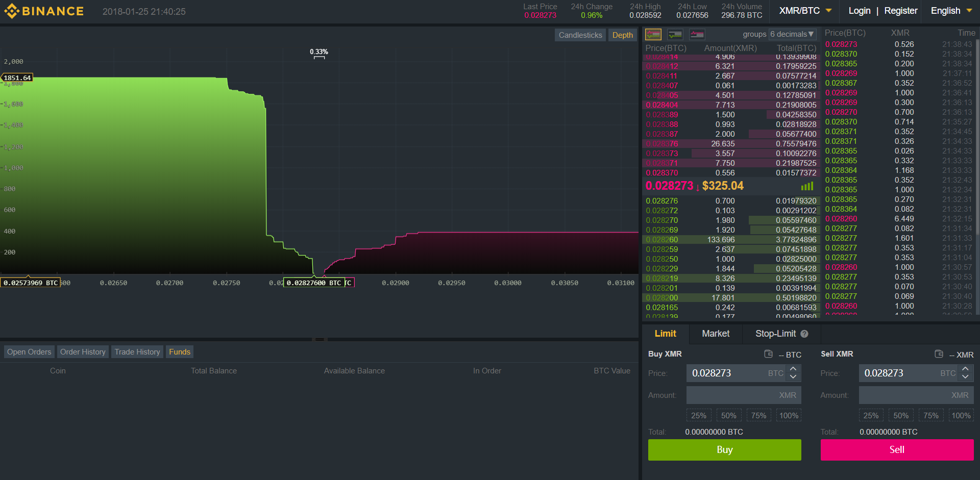
Task: Decrease Buy price with down arrow
Action: click(793, 377)
